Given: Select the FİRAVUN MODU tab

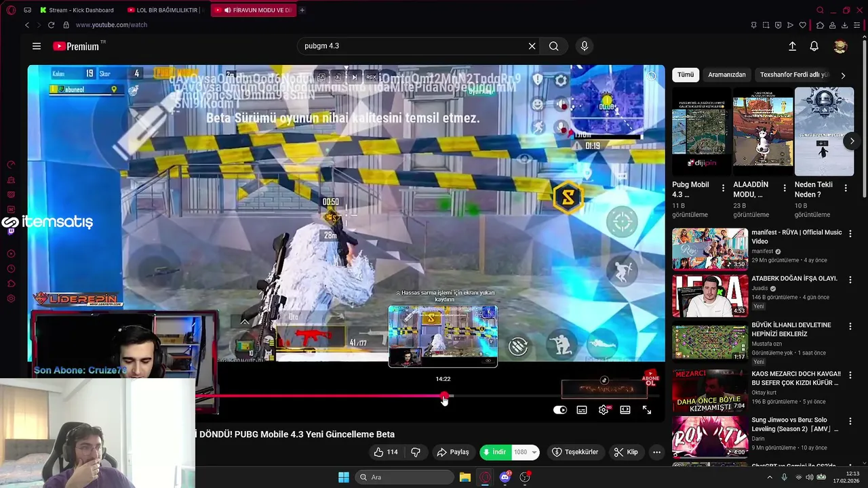Looking at the screenshot, I should (254, 10).
